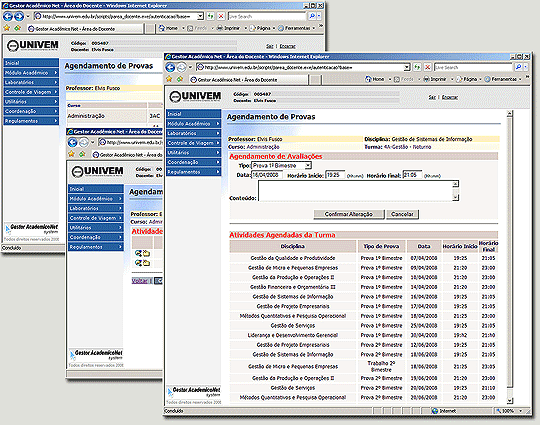Image resolution: width=540 pixels, height=425 pixels.
Task: Click second row edit icon in middle window
Action: pos(138,263)
